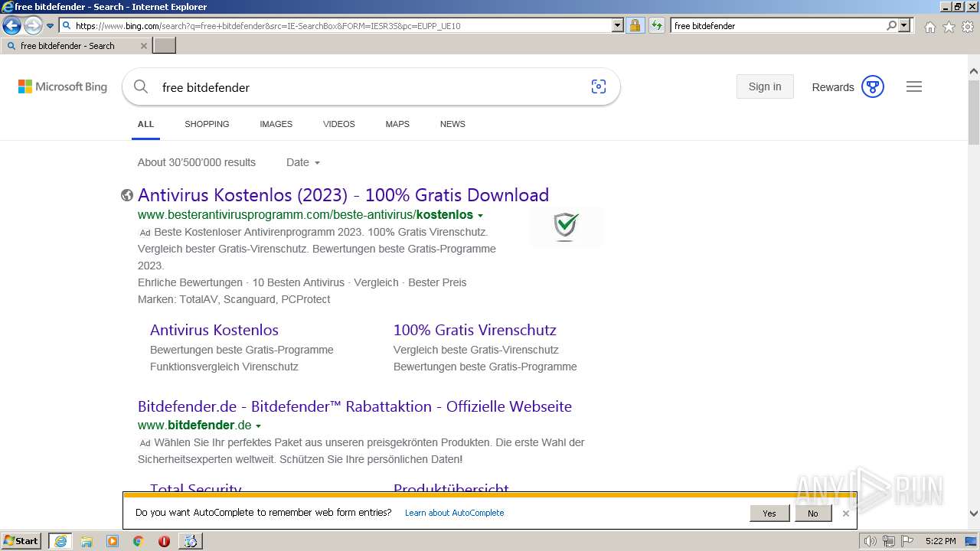This screenshot has width=980, height=551.
Task: Click Yes on AutoComplete prompt
Action: click(x=769, y=514)
